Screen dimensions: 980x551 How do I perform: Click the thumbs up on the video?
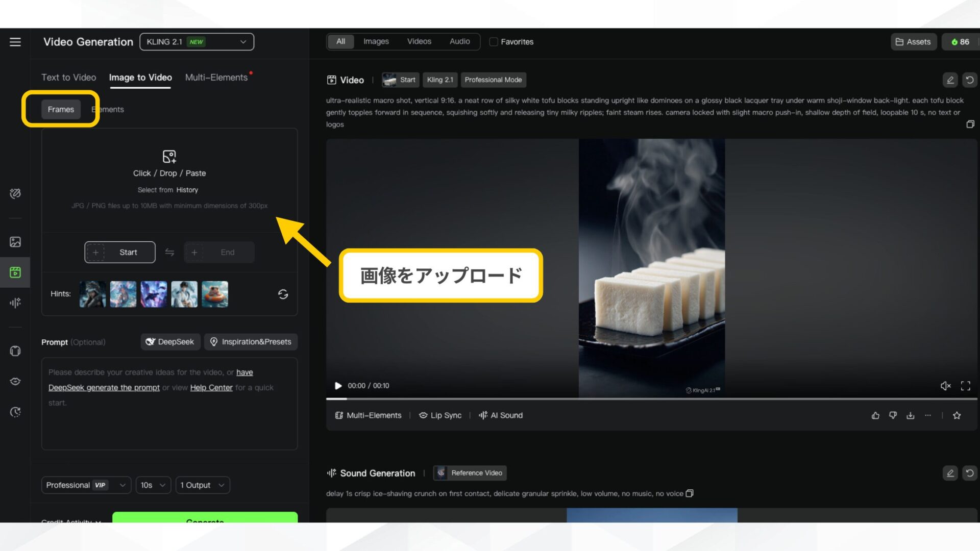875,415
